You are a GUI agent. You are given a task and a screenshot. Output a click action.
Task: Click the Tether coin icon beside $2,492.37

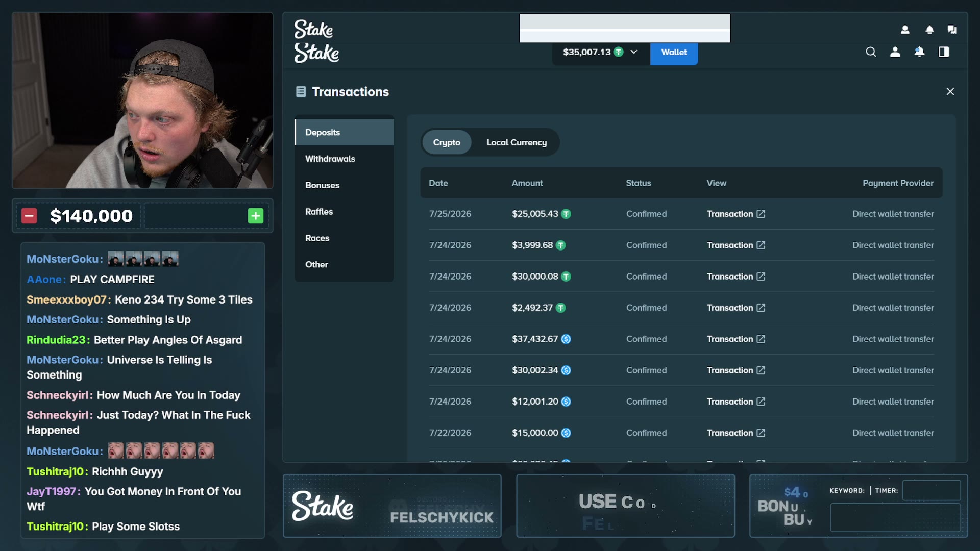pos(560,308)
